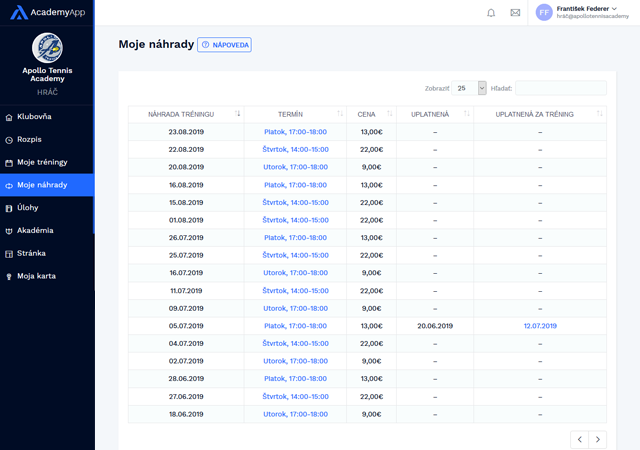Click the Apollo Tennis Academy club emblem
Image resolution: width=640 pixels, height=450 pixels.
[47, 47]
